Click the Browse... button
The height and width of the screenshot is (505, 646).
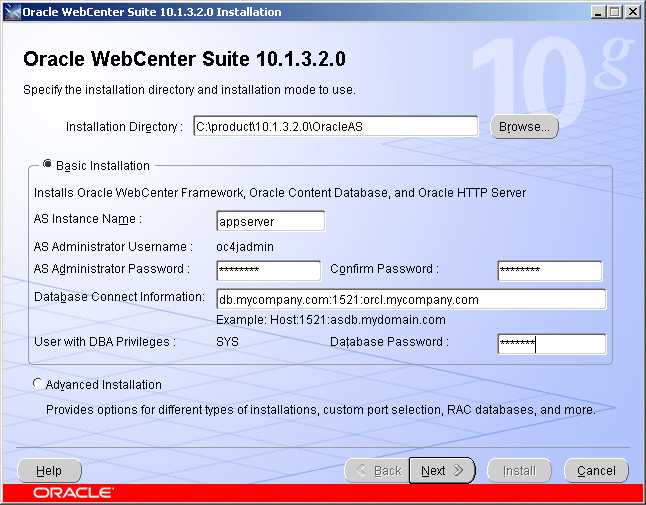click(524, 127)
